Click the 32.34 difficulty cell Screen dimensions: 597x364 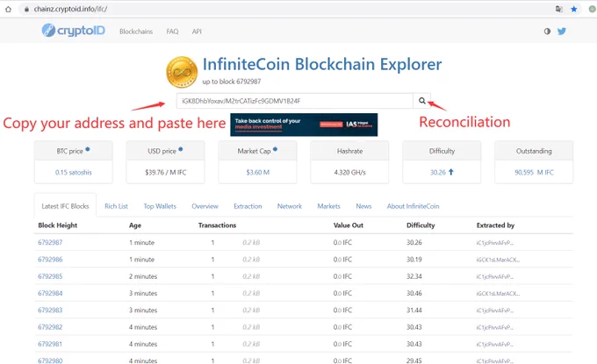tap(414, 276)
